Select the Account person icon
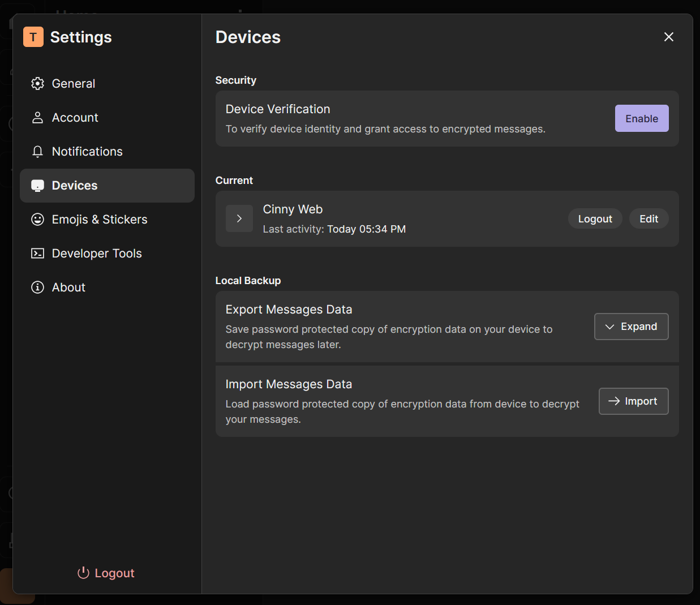The image size is (700, 605). coord(37,117)
